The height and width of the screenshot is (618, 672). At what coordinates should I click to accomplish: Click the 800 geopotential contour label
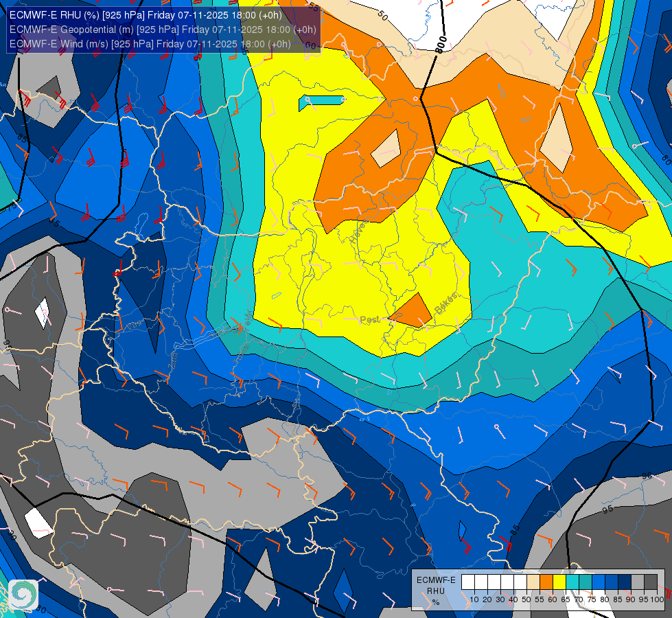click(441, 45)
